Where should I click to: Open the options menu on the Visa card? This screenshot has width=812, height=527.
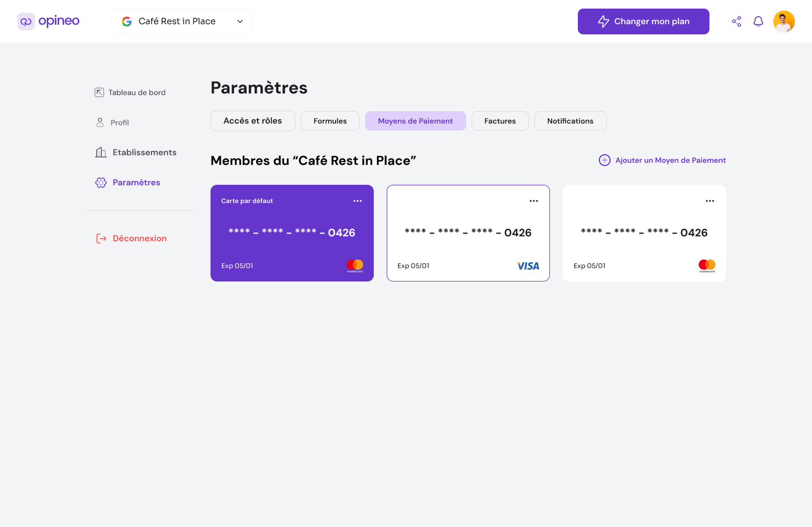click(533, 200)
